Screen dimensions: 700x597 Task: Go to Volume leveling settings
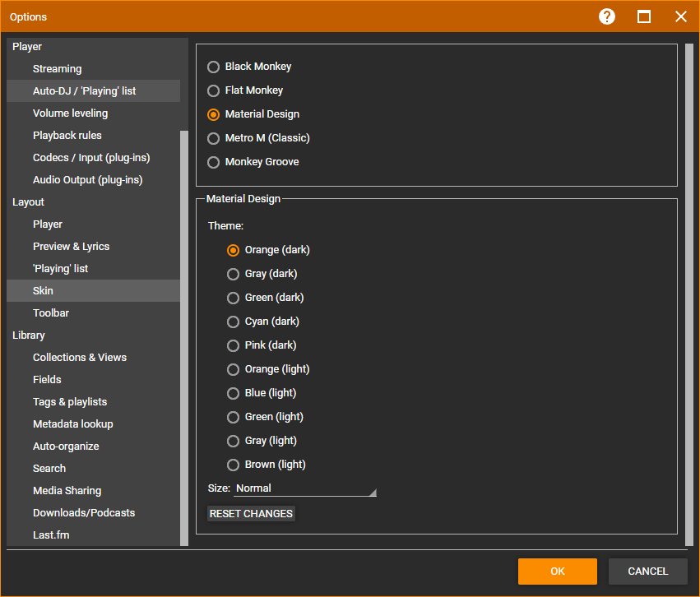70,113
